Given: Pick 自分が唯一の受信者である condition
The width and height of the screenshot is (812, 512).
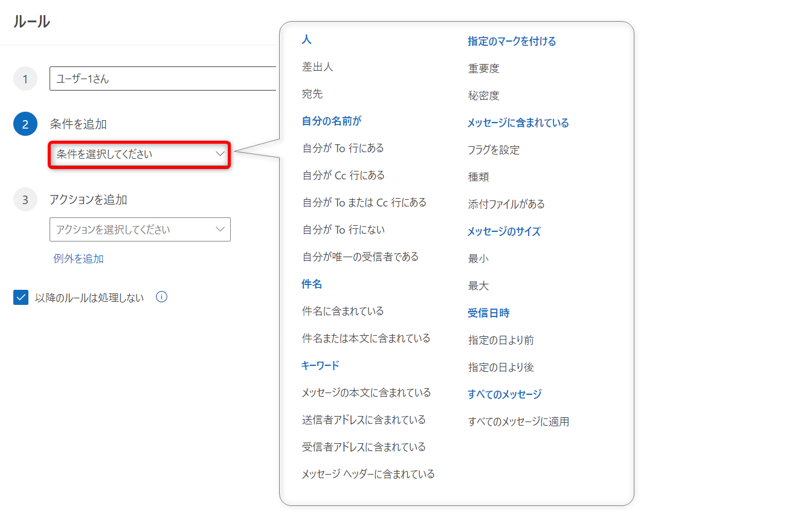Looking at the screenshot, I should coord(360,257).
